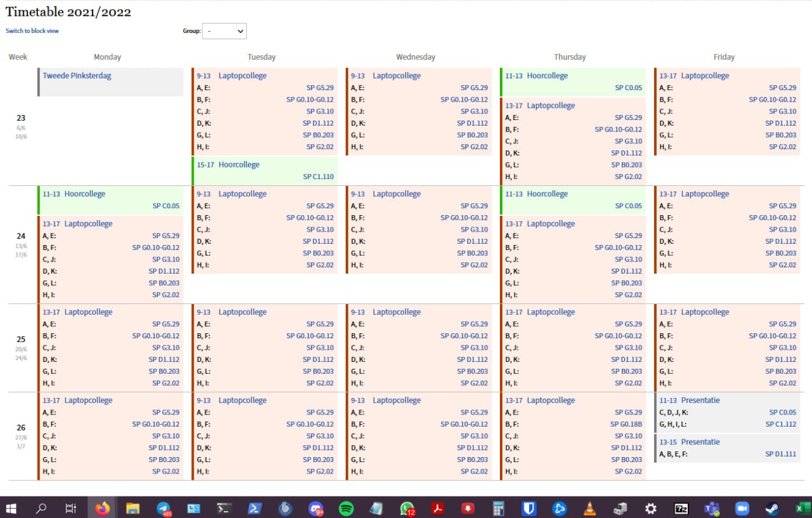The image size is (812, 518).
Task: Click room SP C1.110 link
Action: (x=318, y=176)
